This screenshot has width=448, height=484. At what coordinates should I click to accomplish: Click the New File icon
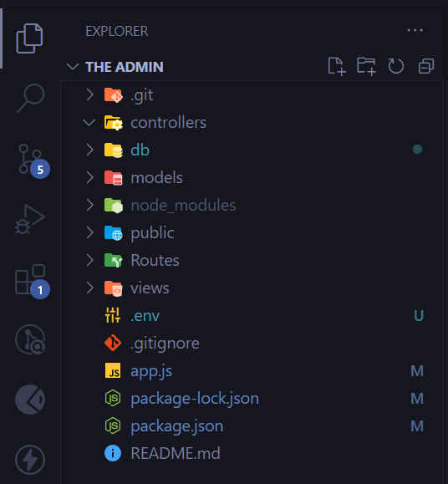337,66
